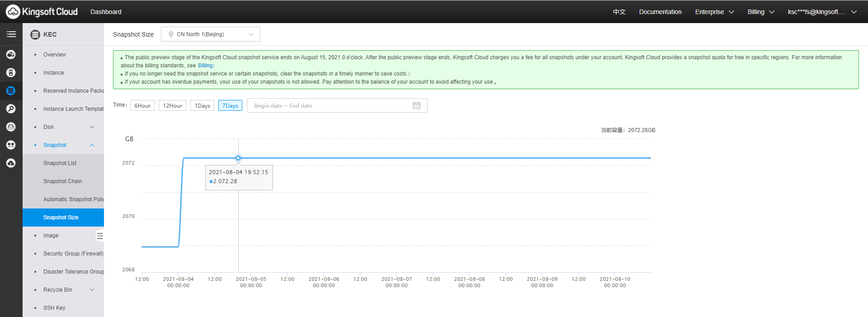The image size is (868, 317).
Task: Click the Kingsoft Cloud logo
Action: pos(42,12)
